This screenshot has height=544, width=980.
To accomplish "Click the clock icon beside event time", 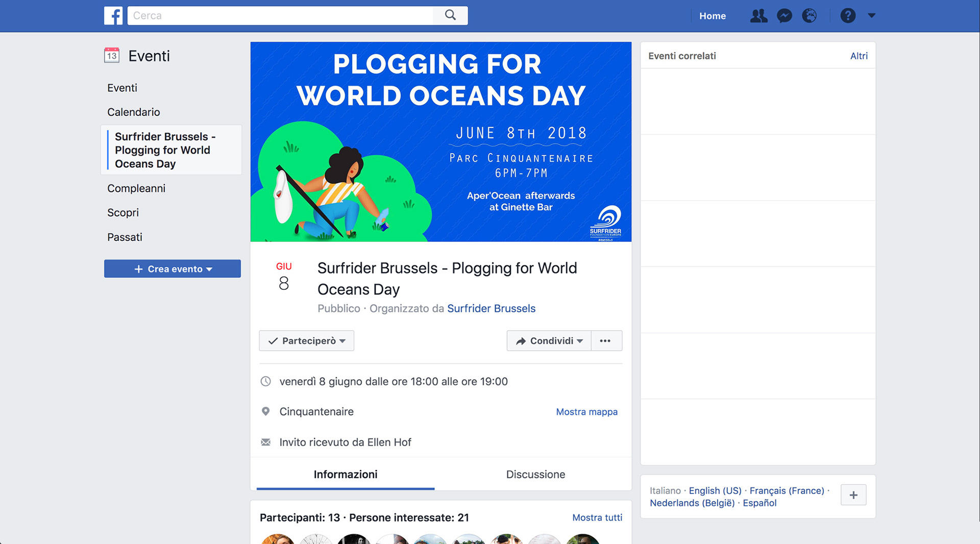I will click(x=266, y=381).
